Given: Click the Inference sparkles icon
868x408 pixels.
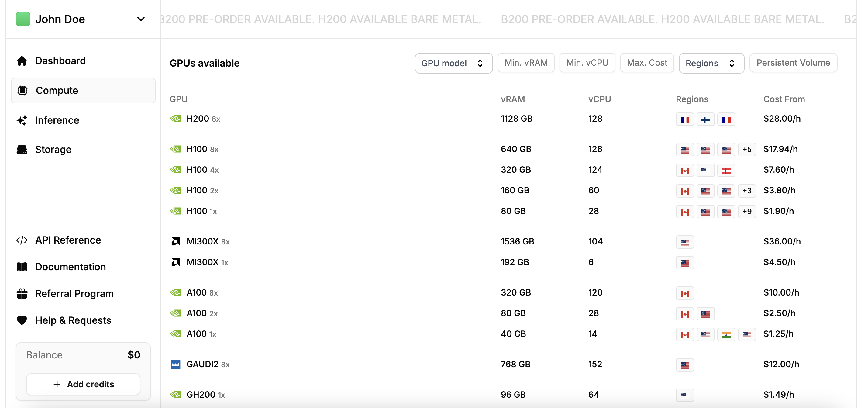Looking at the screenshot, I should point(22,120).
